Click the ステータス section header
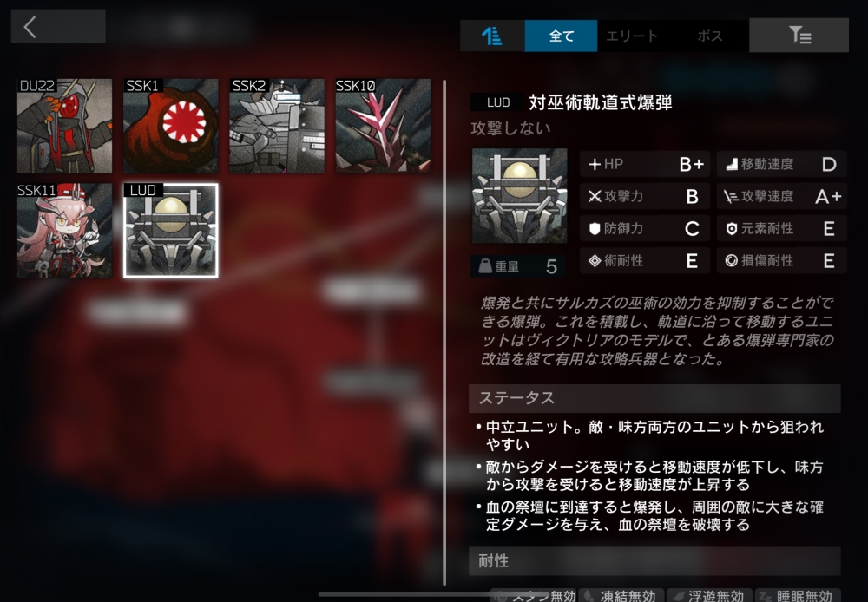The width and height of the screenshot is (868, 602). coord(654,398)
